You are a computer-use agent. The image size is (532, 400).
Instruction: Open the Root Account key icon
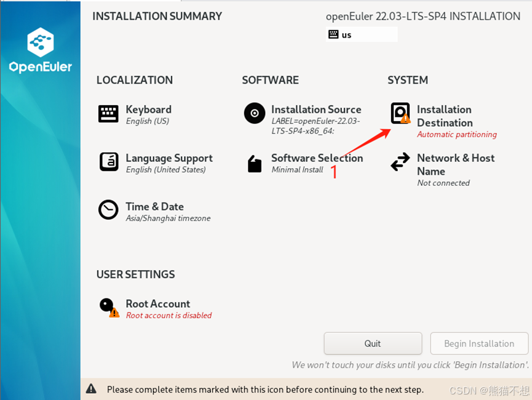point(109,308)
